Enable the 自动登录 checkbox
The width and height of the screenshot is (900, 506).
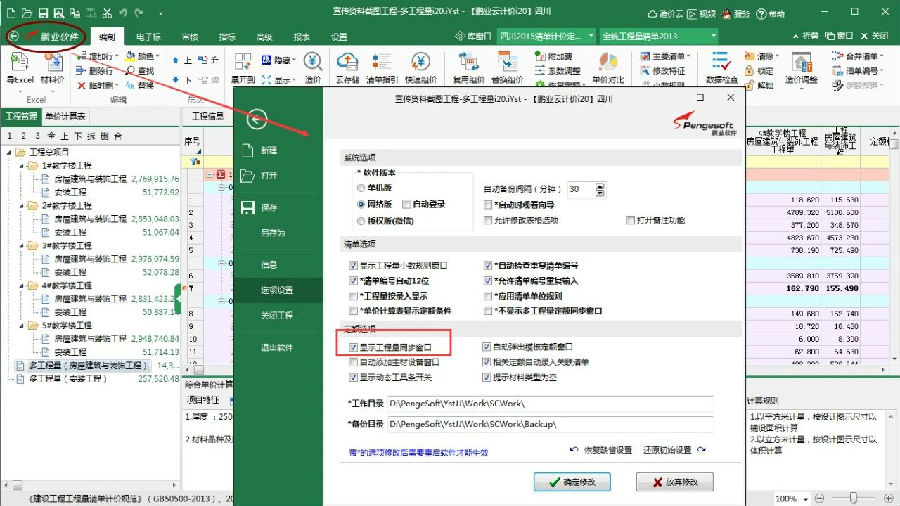point(407,204)
